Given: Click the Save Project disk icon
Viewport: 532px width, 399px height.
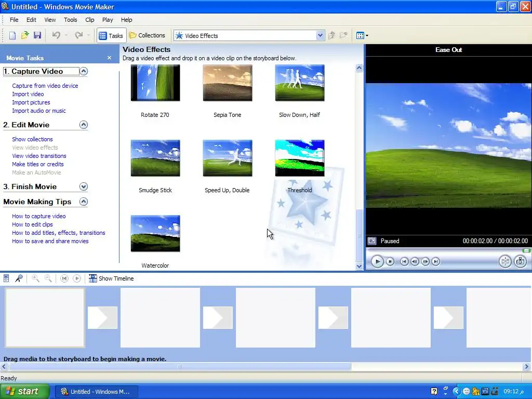Looking at the screenshot, I should click(x=37, y=35).
